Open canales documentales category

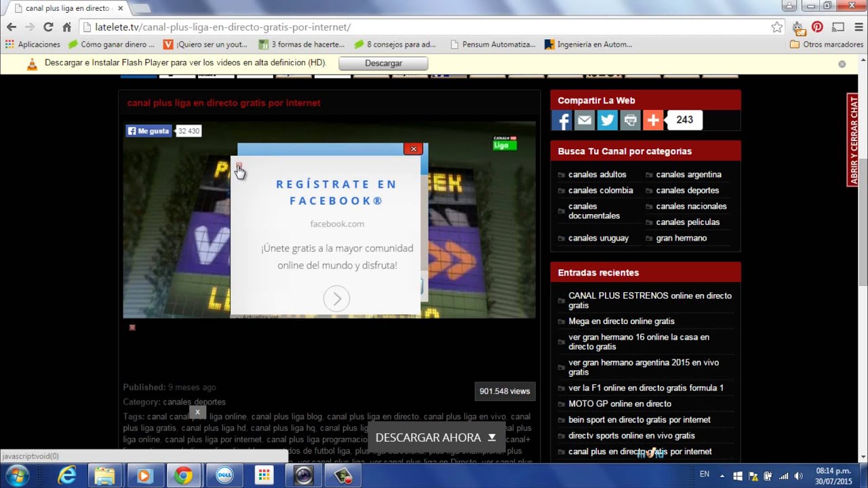[594, 211]
